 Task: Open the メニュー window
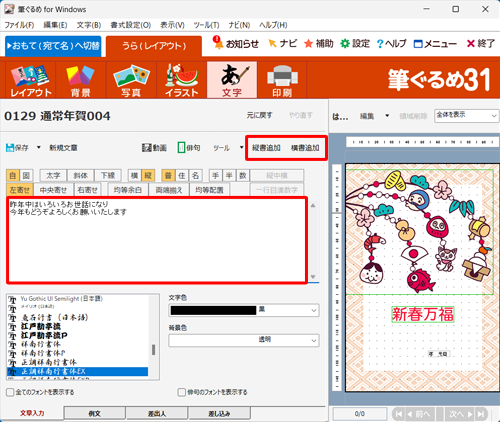(435, 43)
